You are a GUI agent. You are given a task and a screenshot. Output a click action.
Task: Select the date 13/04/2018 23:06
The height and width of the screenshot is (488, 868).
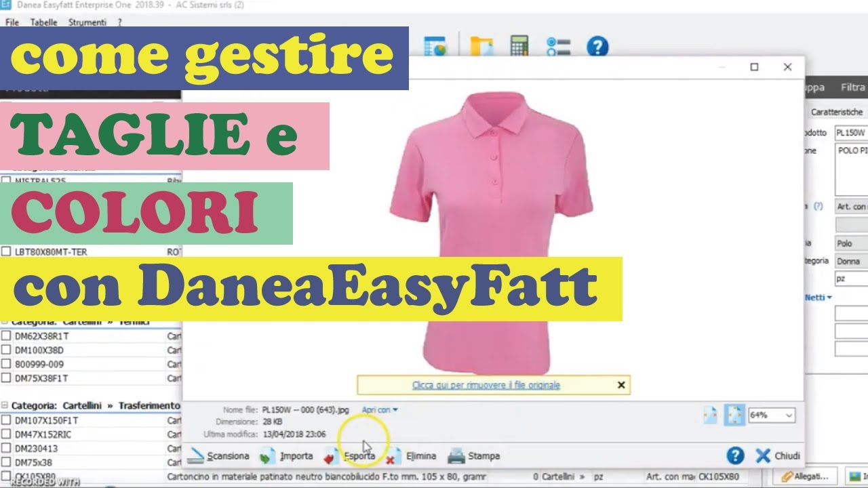pyautogui.click(x=294, y=434)
